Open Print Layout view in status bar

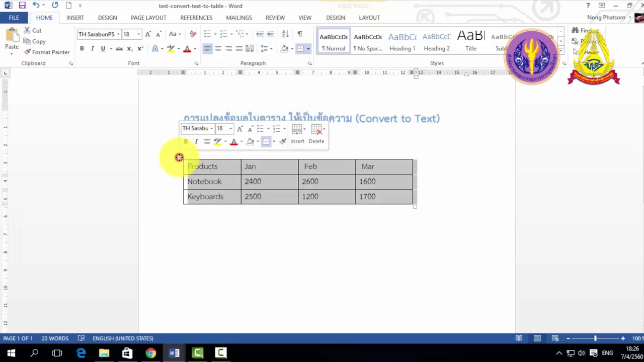point(537,338)
